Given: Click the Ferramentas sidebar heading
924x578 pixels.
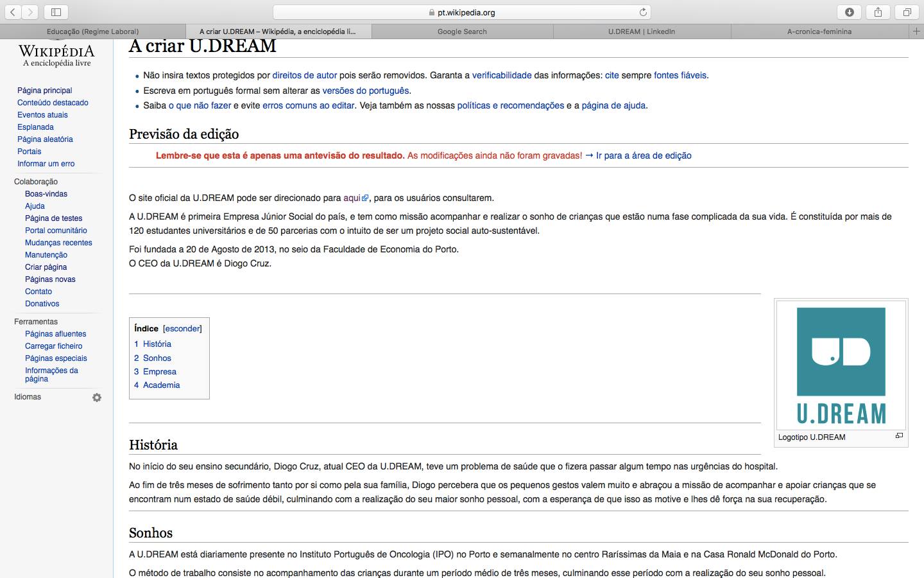Looking at the screenshot, I should [36, 322].
